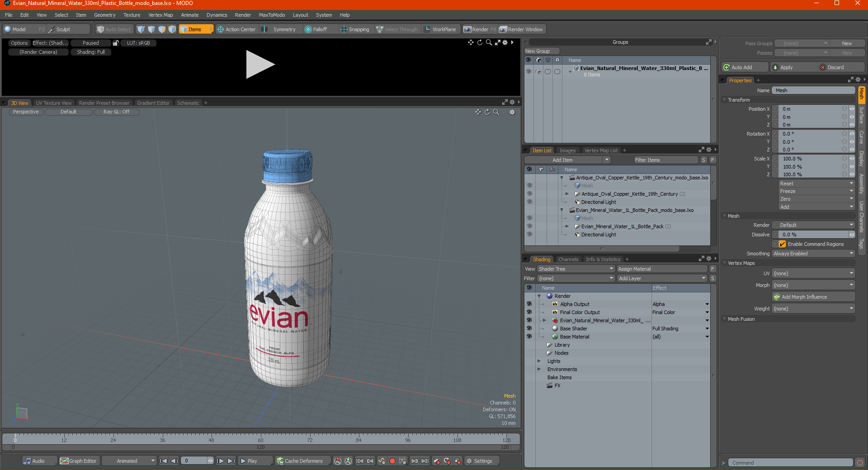
Task: Open the Vertex Map menu
Action: (x=160, y=15)
